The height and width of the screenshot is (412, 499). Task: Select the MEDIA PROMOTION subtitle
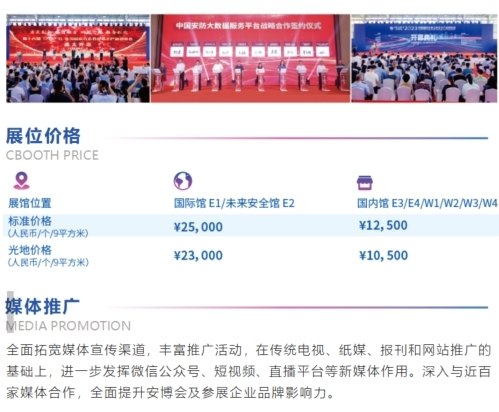[68, 326]
